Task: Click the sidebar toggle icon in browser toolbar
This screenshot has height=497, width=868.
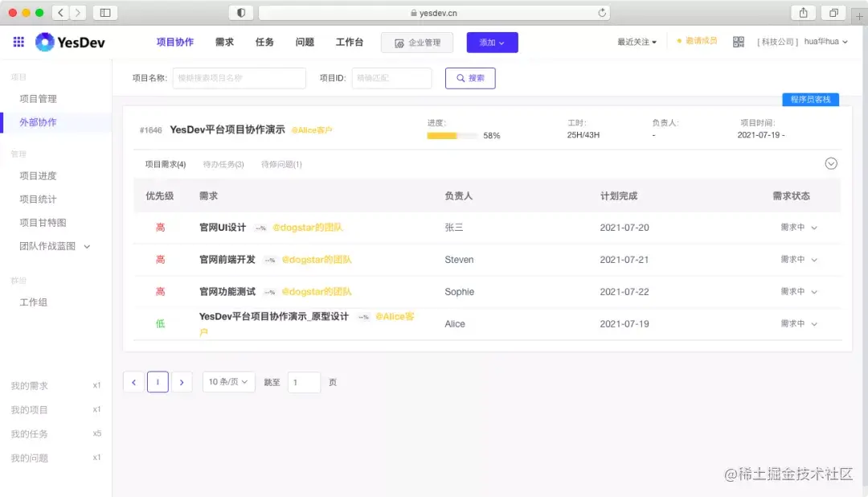Action: (105, 12)
